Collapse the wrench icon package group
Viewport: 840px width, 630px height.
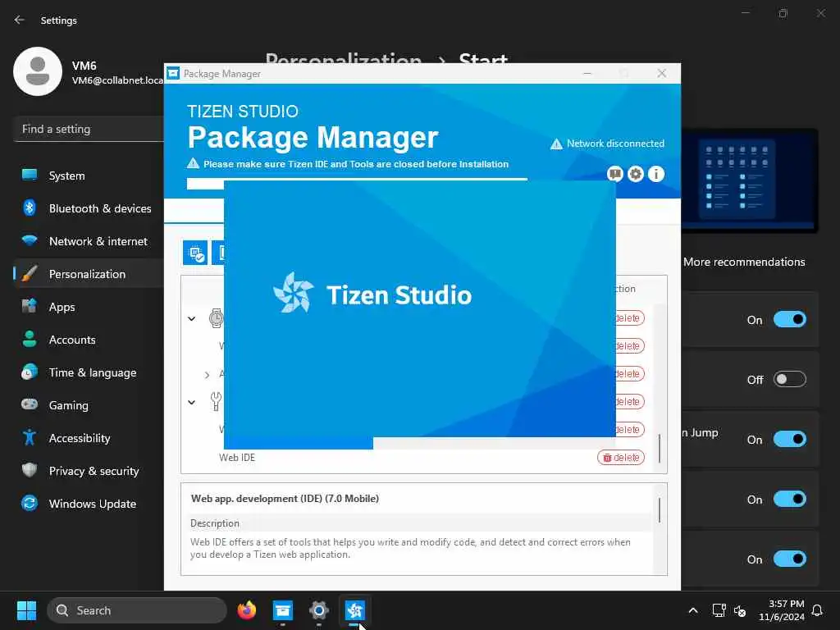(192, 402)
